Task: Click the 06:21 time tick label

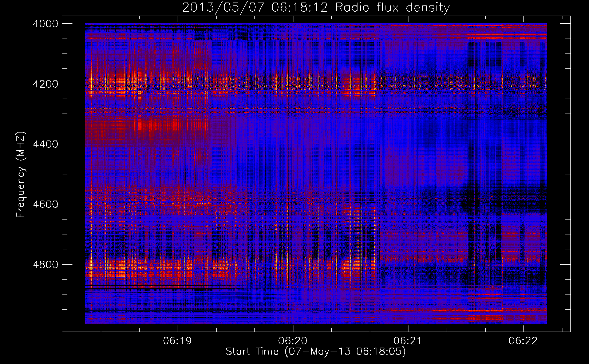Action: tap(408, 341)
